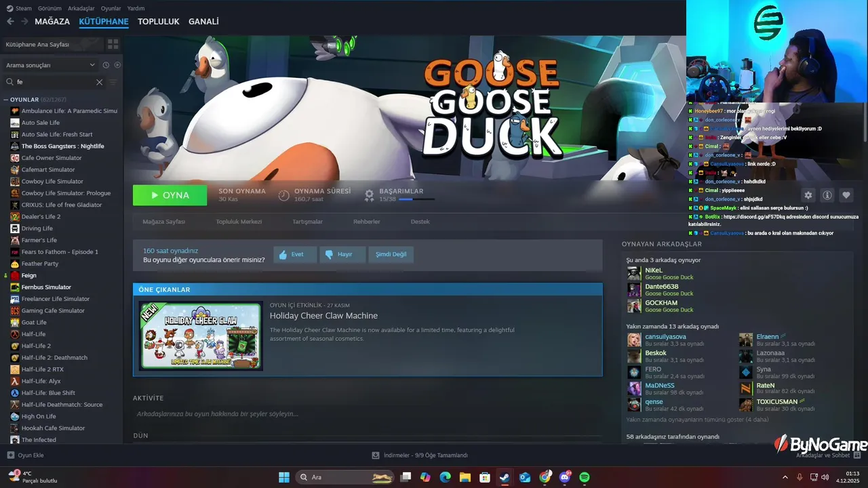Click Goat Life game icon
This screenshot has height=488, width=868.
15,323
